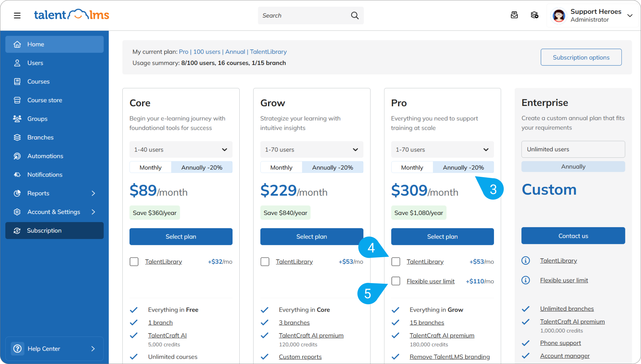Open Custom reports link in Grow
Image resolution: width=641 pixels, height=364 pixels.
click(x=300, y=357)
